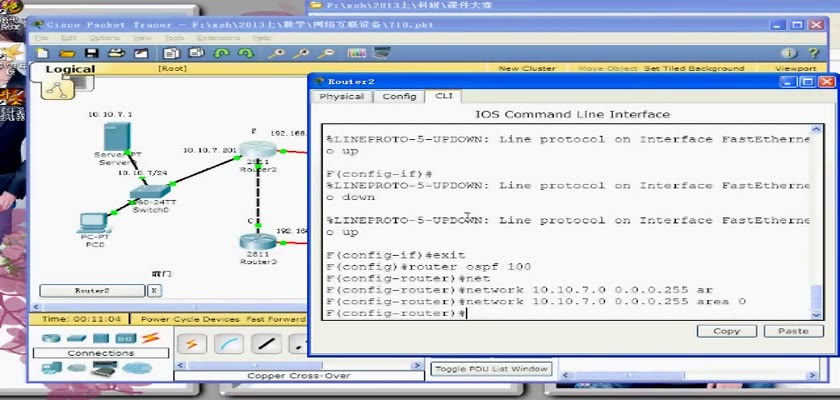Zoom out with the minus magnifier
Viewport: 840px width, 400px height.
[x=326, y=53]
